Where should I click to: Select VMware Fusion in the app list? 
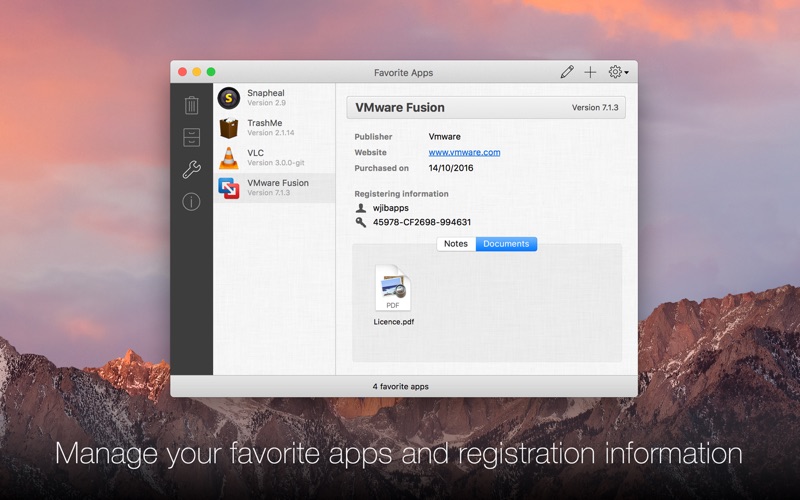pyautogui.click(x=274, y=188)
